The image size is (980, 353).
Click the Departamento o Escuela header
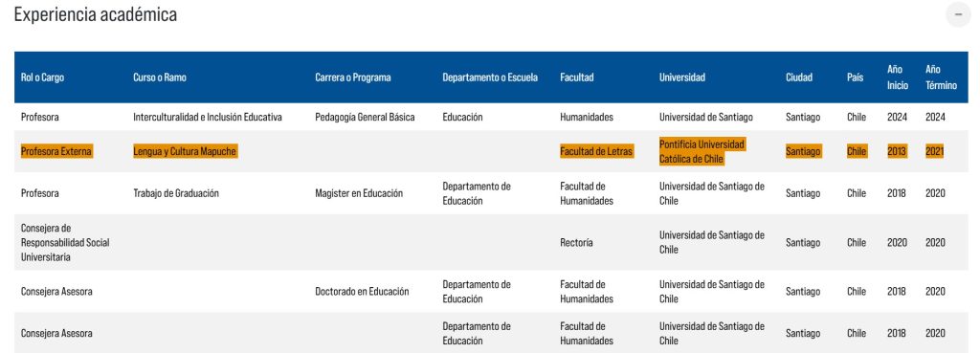490,77
